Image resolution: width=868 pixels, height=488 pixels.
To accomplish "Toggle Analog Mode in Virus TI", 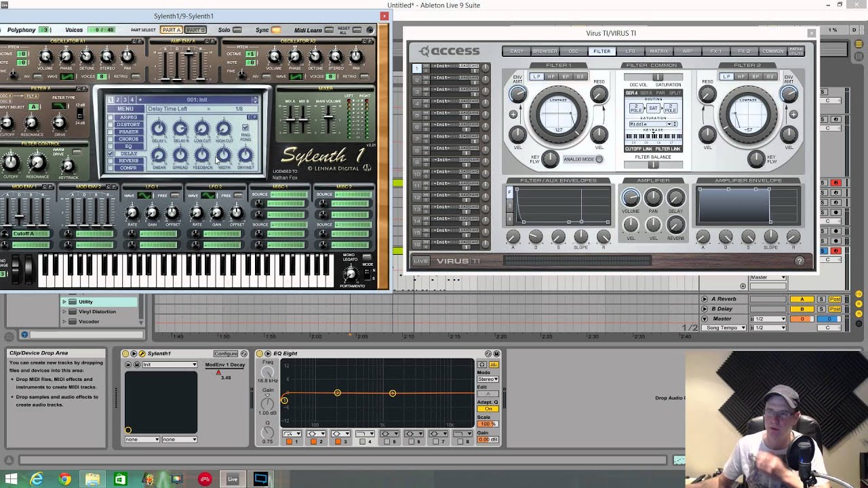I will point(599,159).
